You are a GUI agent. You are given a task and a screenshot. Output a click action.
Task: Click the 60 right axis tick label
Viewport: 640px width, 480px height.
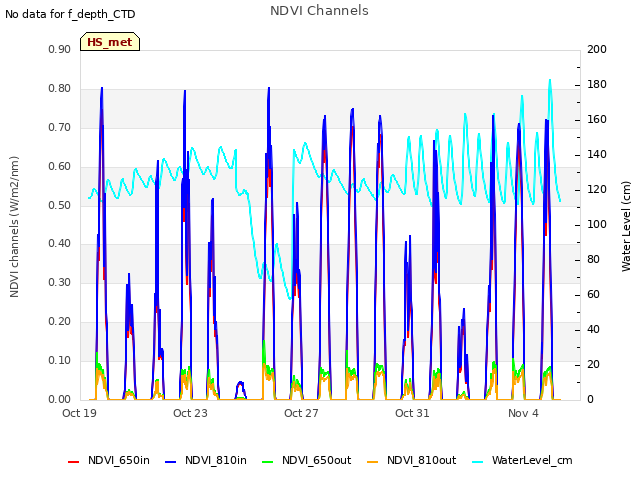coord(593,295)
